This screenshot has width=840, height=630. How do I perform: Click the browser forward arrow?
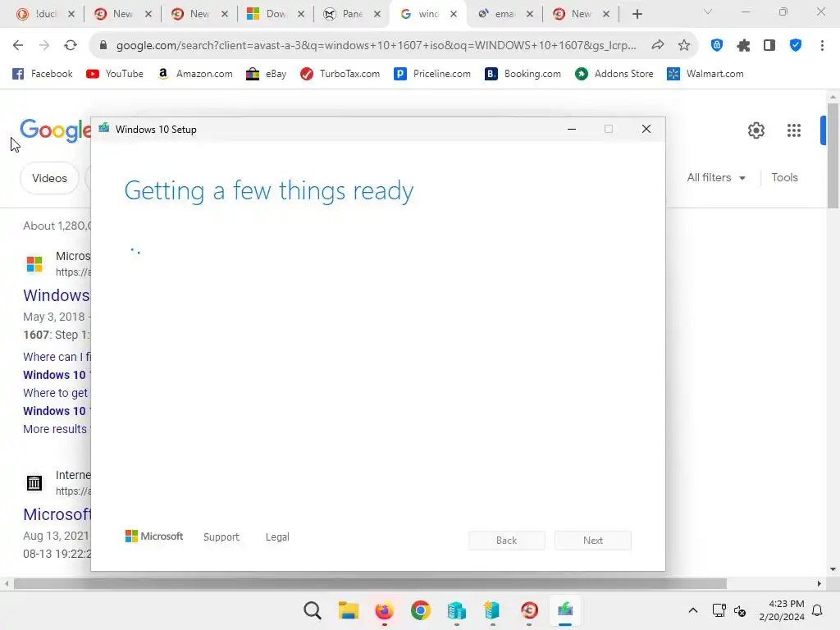(44, 46)
